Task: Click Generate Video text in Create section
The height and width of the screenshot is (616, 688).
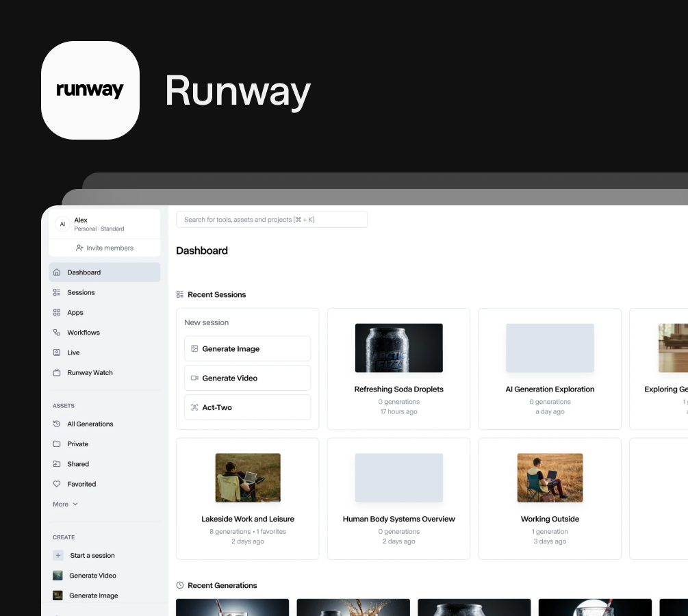Action: 92,575
